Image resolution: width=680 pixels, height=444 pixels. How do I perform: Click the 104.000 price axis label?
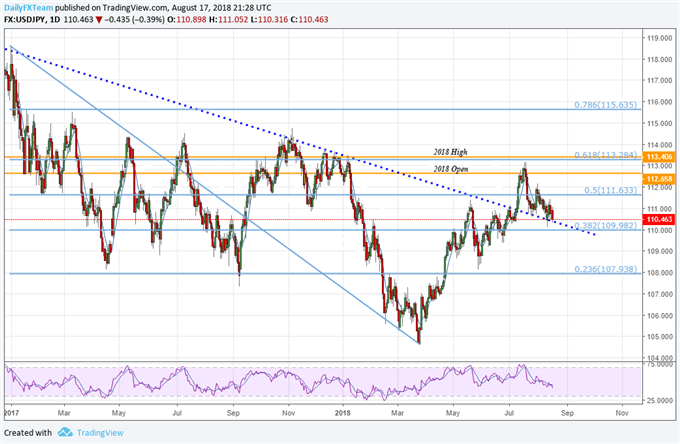(x=660, y=358)
